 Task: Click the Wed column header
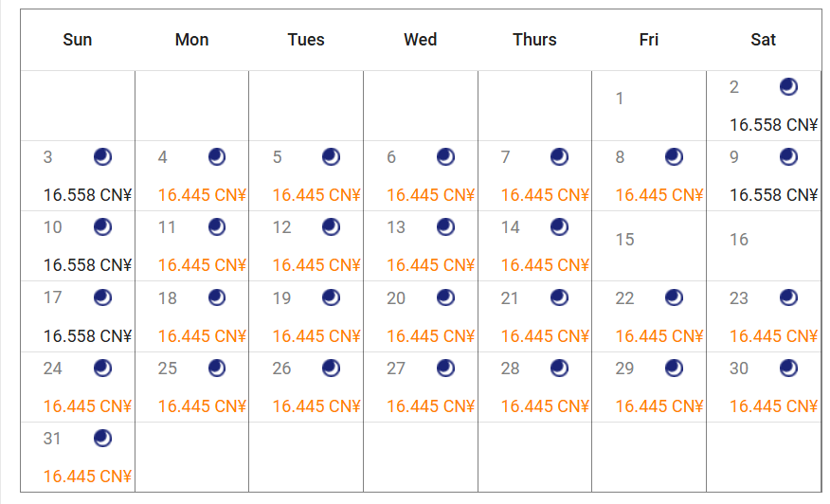click(420, 40)
